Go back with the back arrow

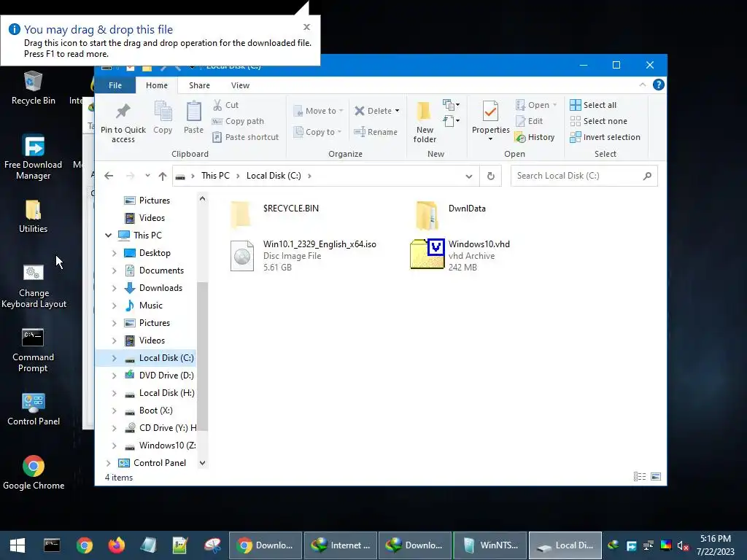pos(109,176)
